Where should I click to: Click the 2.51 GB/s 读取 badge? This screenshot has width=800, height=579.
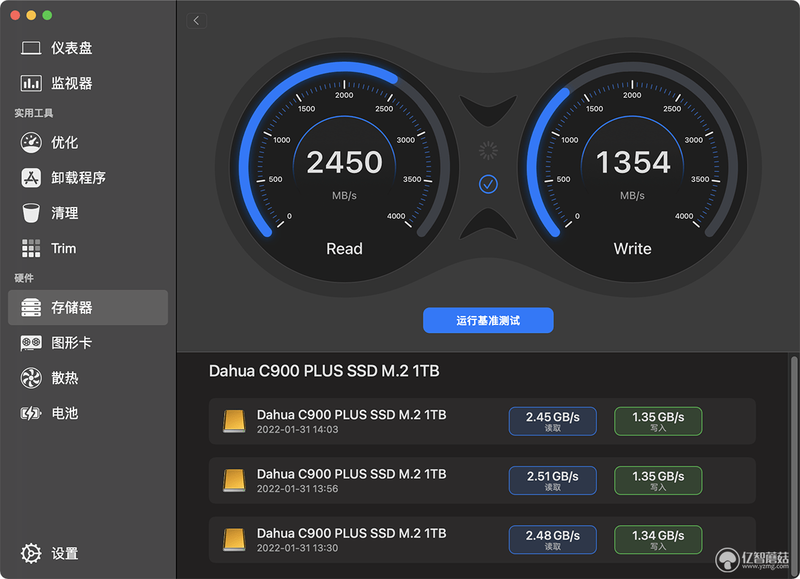(553, 481)
